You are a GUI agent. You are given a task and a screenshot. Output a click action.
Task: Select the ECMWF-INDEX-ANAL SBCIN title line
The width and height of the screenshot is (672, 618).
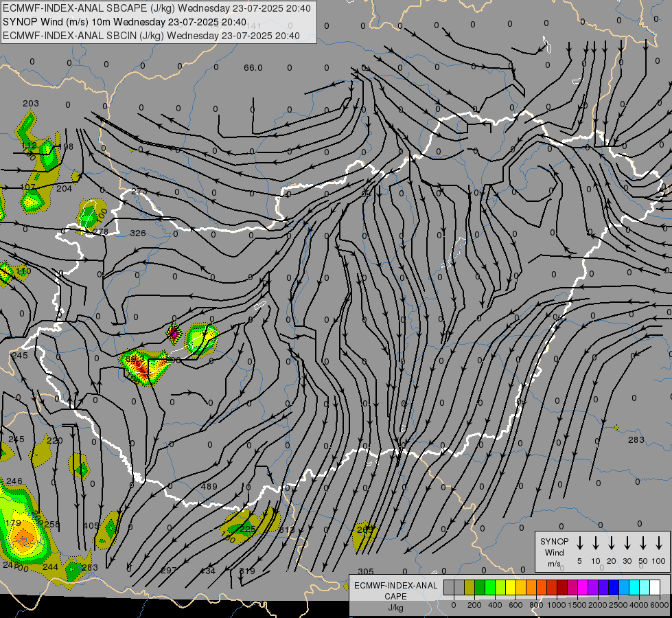point(151,36)
